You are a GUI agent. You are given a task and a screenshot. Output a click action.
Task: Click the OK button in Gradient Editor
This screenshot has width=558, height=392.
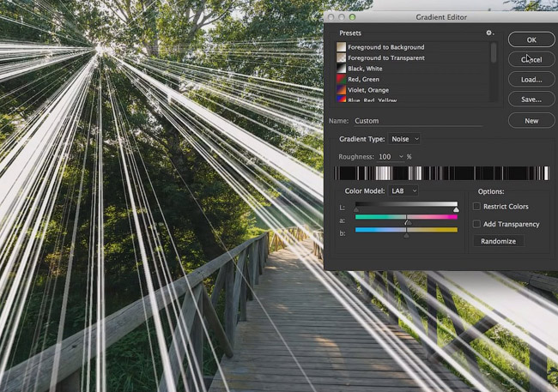(531, 39)
